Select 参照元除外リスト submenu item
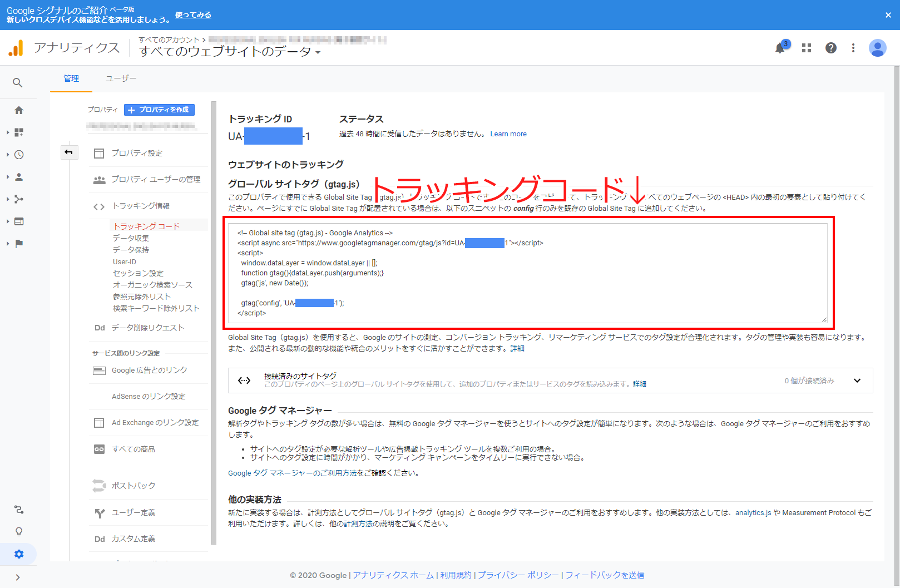This screenshot has height=588, width=900. [142, 297]
